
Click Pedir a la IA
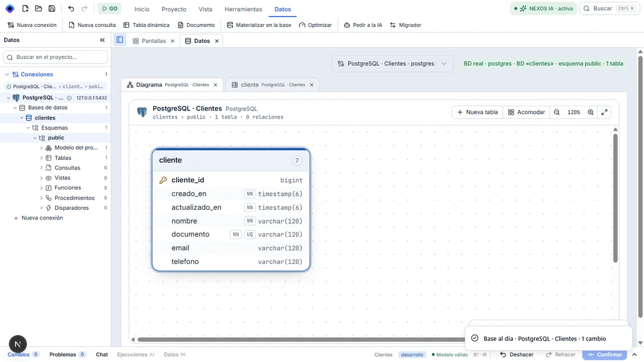(x=363, y=25)
